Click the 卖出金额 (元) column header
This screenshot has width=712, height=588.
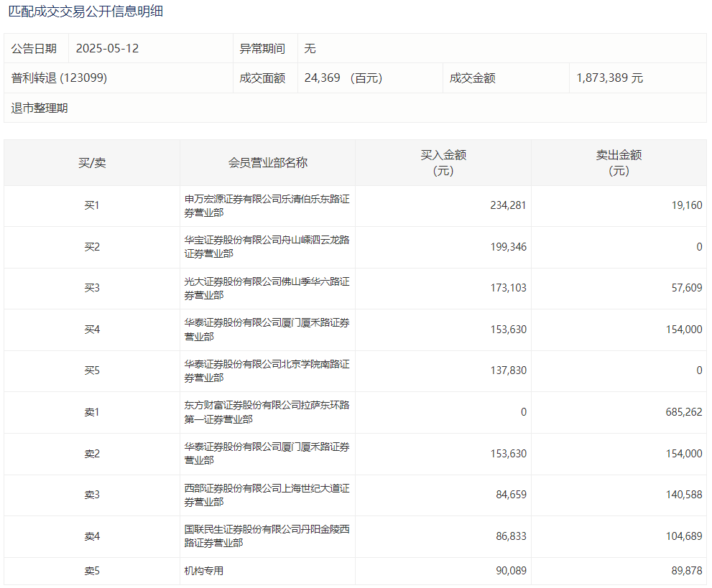pyautogui.click(x=619, y=163)
